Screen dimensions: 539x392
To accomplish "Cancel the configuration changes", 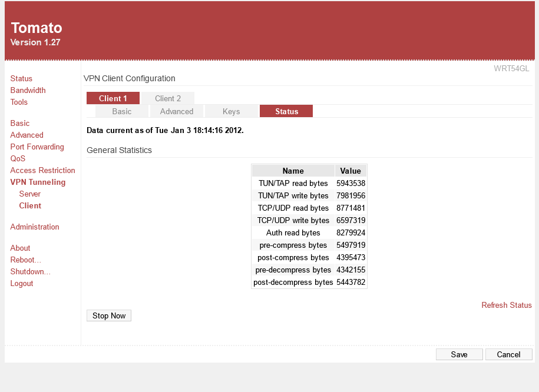I will [x=508, y=354].
